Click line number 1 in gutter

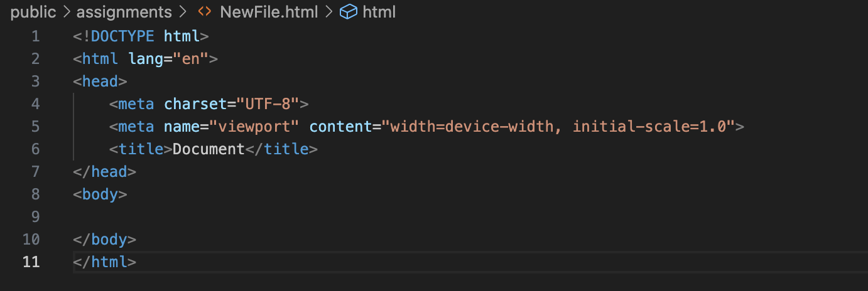(36, 36)
